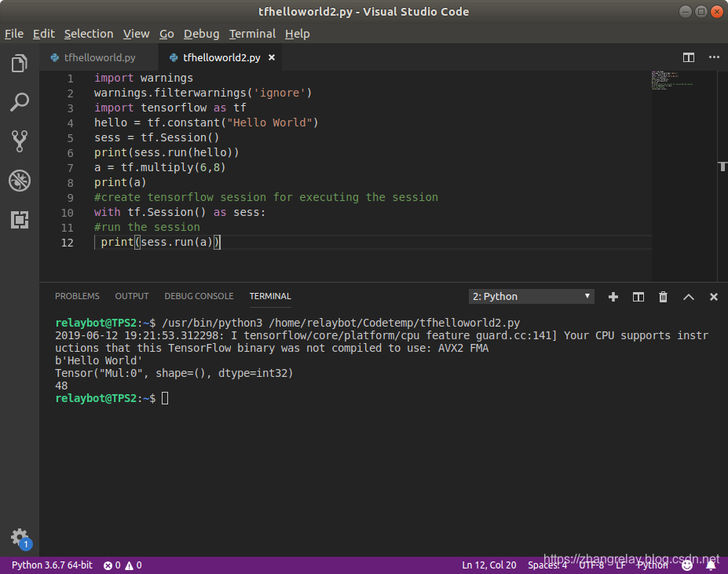Click the '#run the session' comment
Image resolution: width=728 pixels, height=574 pixels.
[x=147, y=227]
